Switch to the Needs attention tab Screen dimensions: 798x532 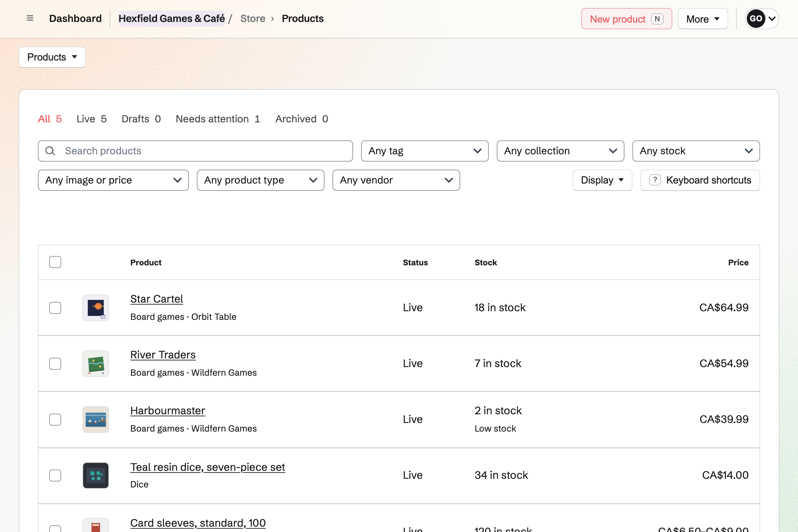click(x=218, y=119)
